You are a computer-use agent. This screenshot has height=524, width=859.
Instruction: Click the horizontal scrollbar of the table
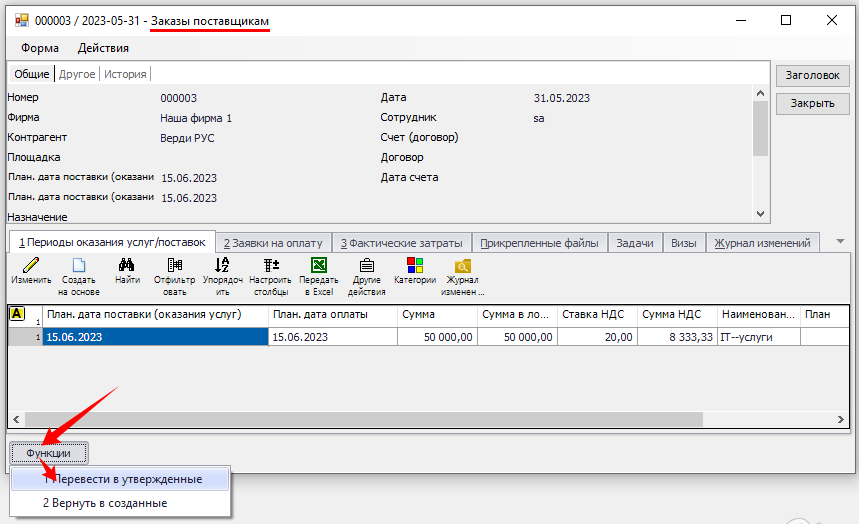point(400,419)
